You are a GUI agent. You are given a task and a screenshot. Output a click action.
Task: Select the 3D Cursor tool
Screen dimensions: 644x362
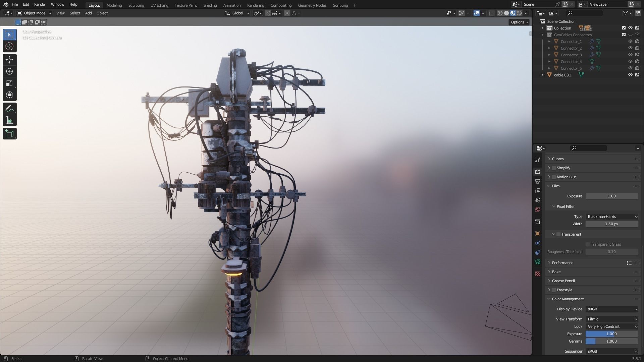(x=9, y=46)
